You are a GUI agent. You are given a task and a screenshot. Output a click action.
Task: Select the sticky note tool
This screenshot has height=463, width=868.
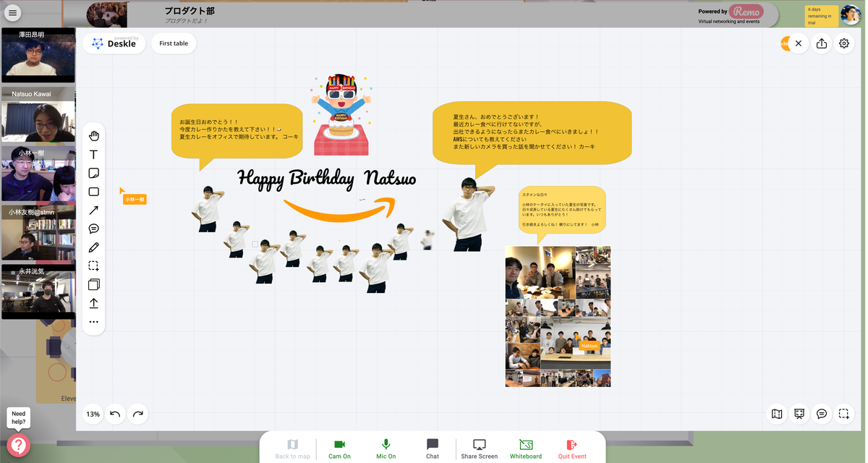pyautogui.click(x=93, y=174)
